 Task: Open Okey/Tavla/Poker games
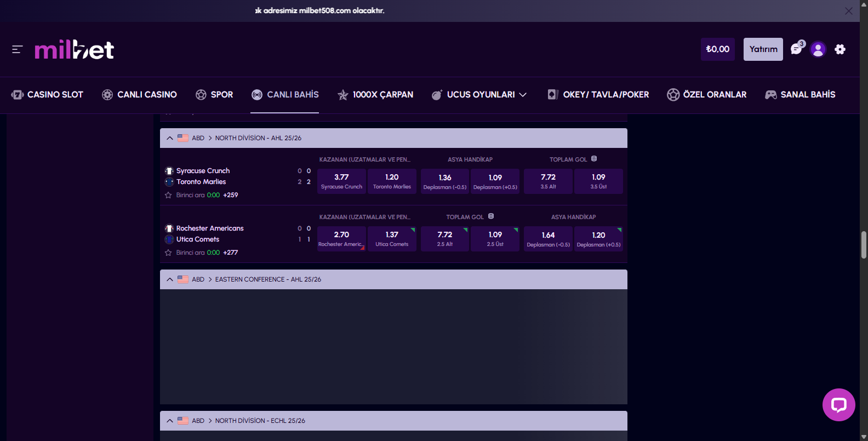coord(598,95)
